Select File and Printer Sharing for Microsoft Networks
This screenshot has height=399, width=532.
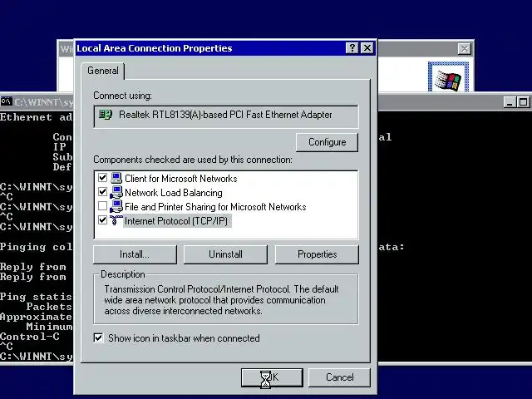click(x=215, y=207)
